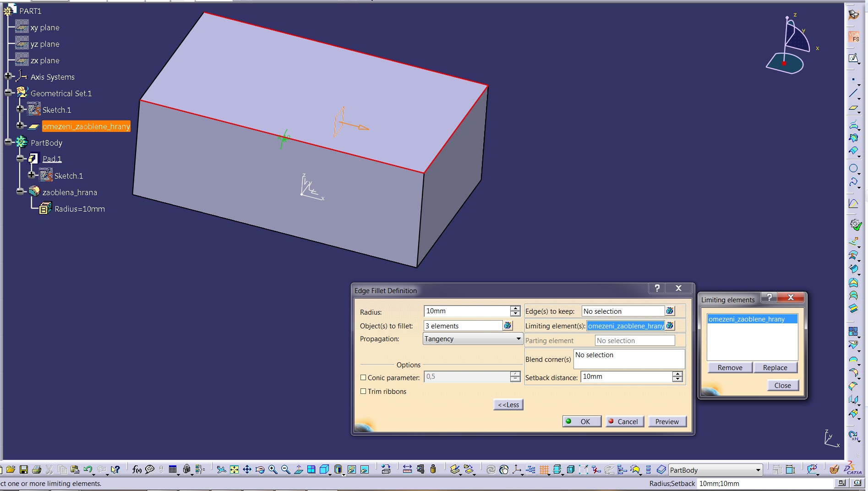Tick the Trim ribbons checkbox
868x491 pixels.
(x=363, y=392)
